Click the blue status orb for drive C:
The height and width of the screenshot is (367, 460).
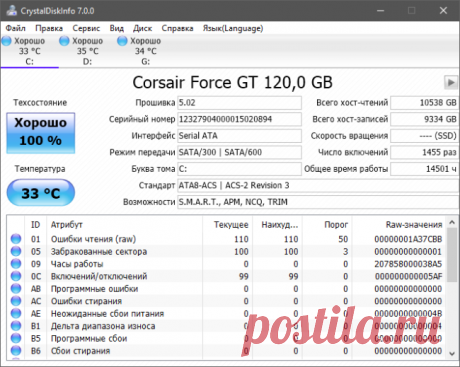[x=6, y=41]
